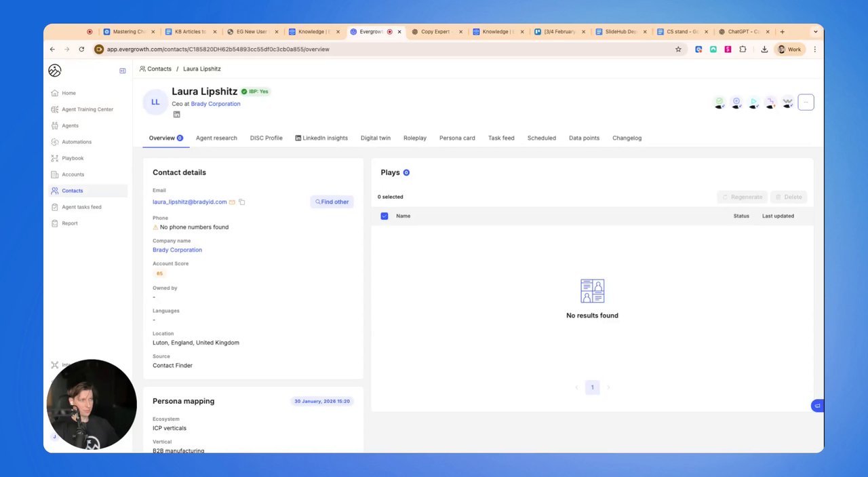Click the next page arrow in pagination

[x=608, y=387]
